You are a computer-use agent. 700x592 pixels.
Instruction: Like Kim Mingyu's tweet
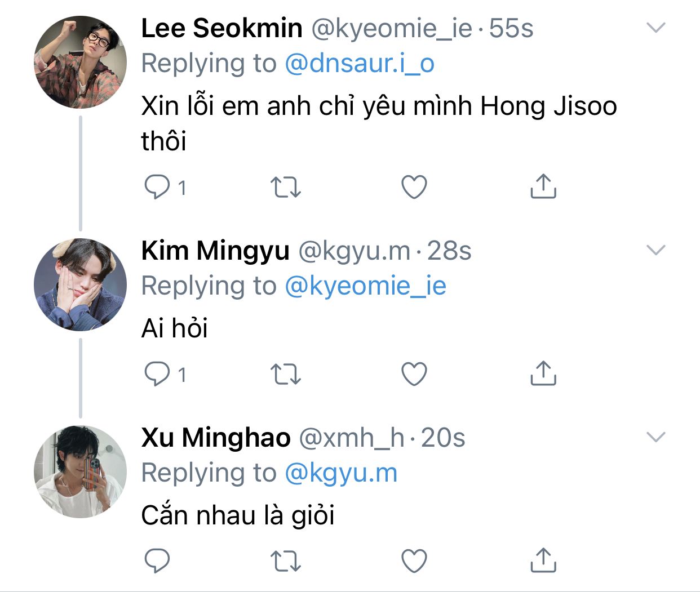click(x=414, y=374)
